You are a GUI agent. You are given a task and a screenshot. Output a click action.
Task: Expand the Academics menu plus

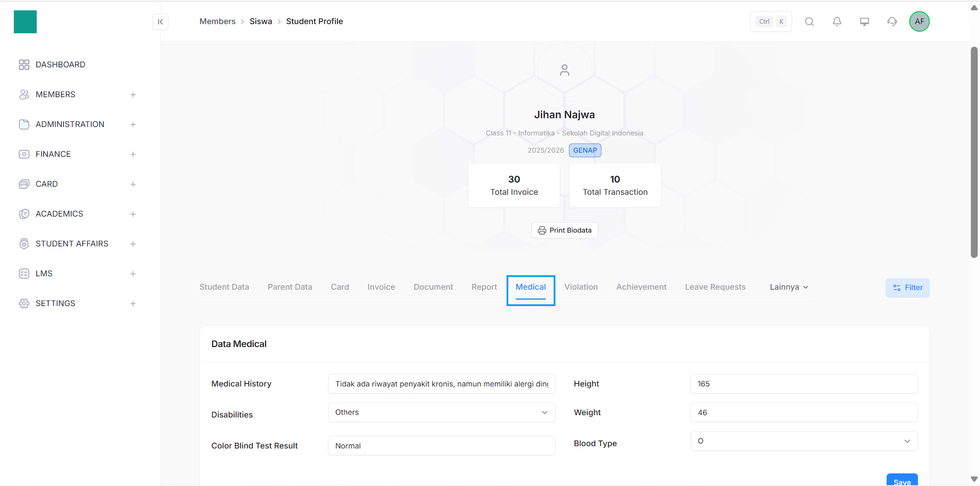(x=133, y=214)
